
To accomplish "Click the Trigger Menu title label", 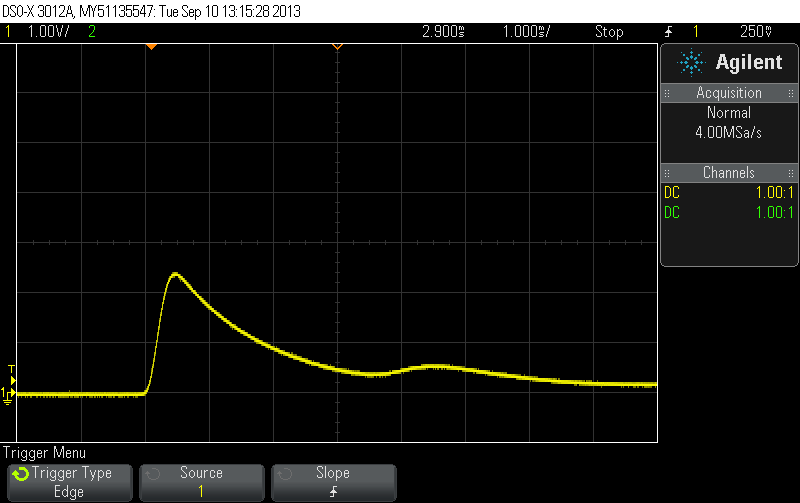I will pos(44,453).
